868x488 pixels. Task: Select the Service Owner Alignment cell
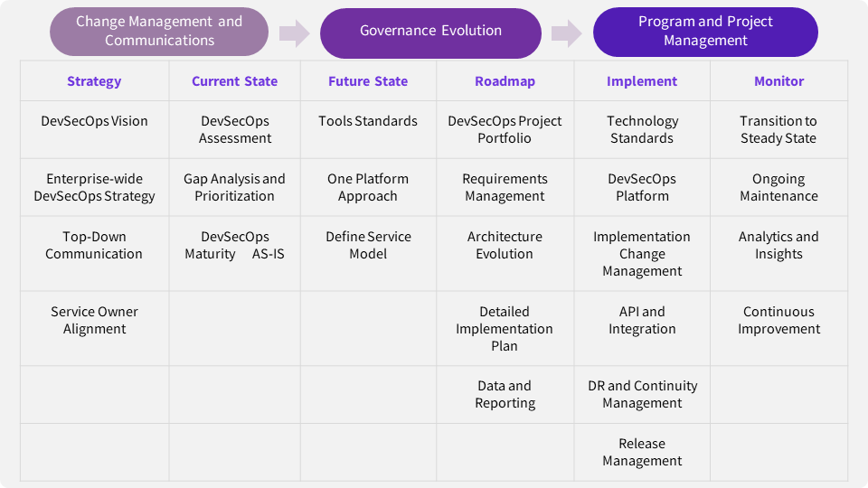pyautogui.click(x=94, y=320)
